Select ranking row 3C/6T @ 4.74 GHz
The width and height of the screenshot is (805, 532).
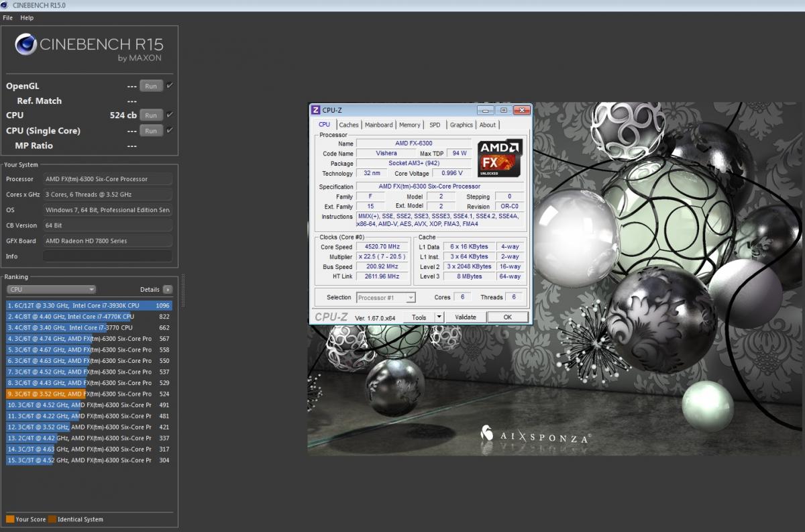point(89,339)
